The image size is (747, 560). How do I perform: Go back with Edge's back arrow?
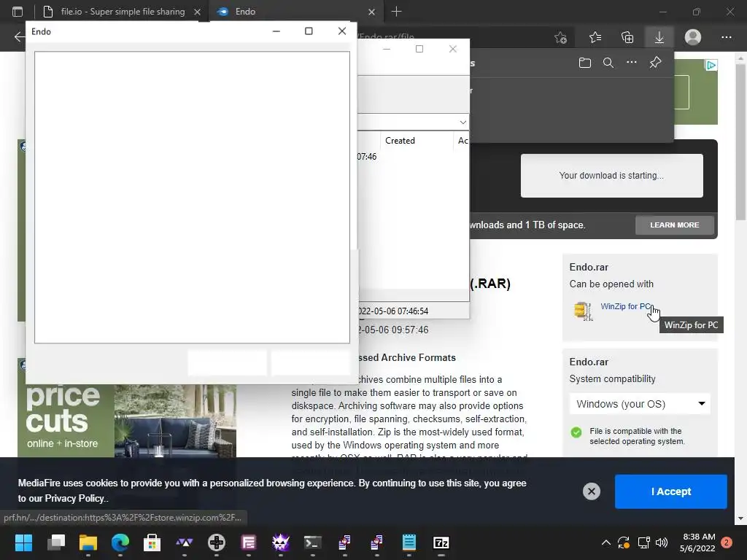click(x=19, y=36)
